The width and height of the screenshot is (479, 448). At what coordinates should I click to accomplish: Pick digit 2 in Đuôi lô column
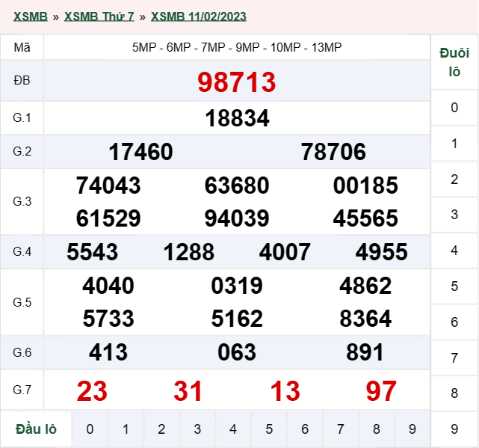point(454,179)
